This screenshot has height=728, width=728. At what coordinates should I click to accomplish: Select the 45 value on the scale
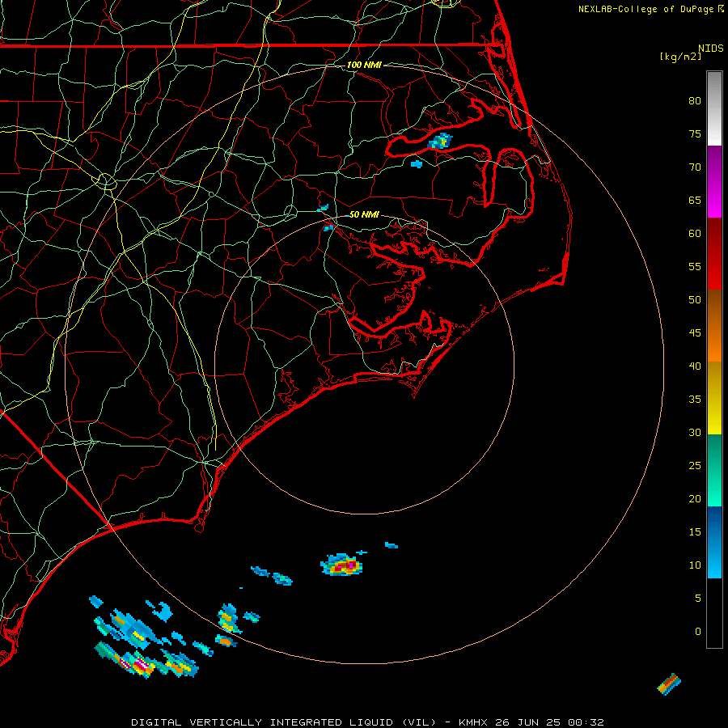pyautogui.click(x=695, y=333)
